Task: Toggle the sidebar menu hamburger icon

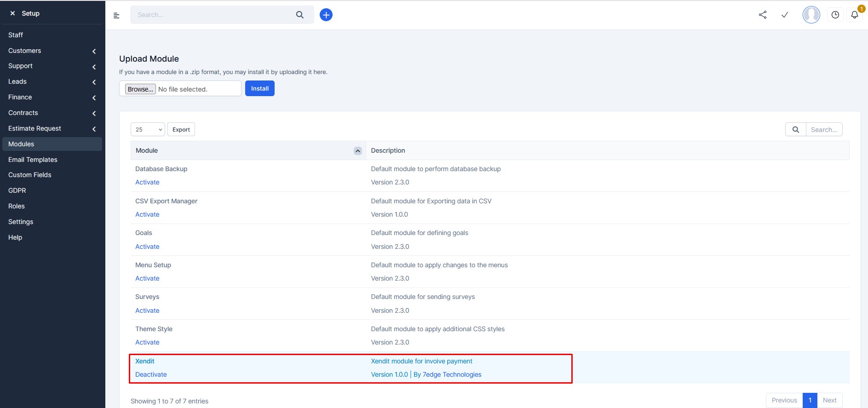Action: coord(116,15)
